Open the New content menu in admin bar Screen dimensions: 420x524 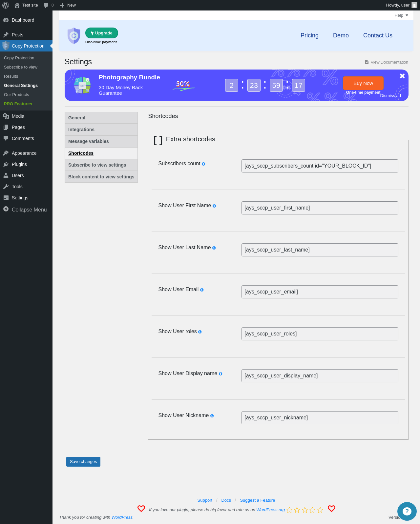coord(68,5)
